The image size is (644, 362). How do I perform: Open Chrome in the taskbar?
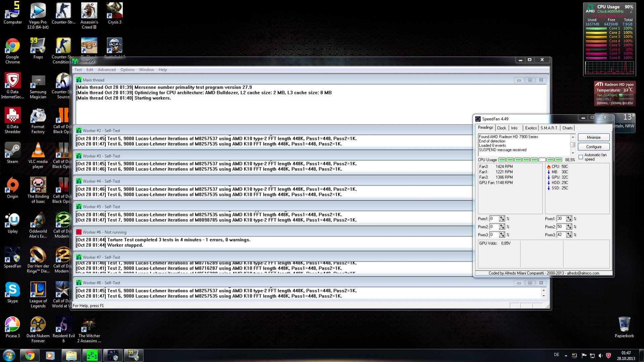pyautogui.click(x=30, y=355)
